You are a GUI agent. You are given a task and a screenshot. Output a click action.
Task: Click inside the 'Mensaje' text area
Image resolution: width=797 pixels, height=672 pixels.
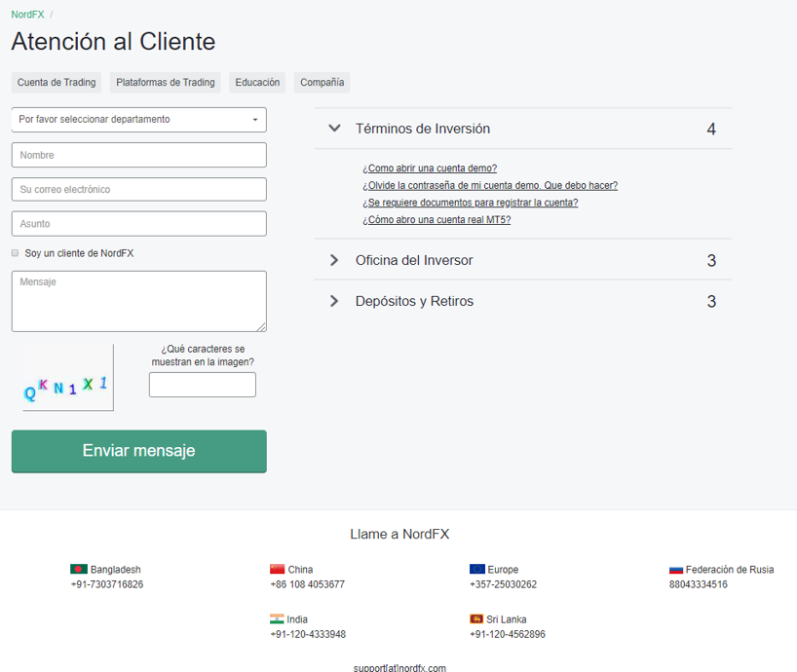pos(138,300)
